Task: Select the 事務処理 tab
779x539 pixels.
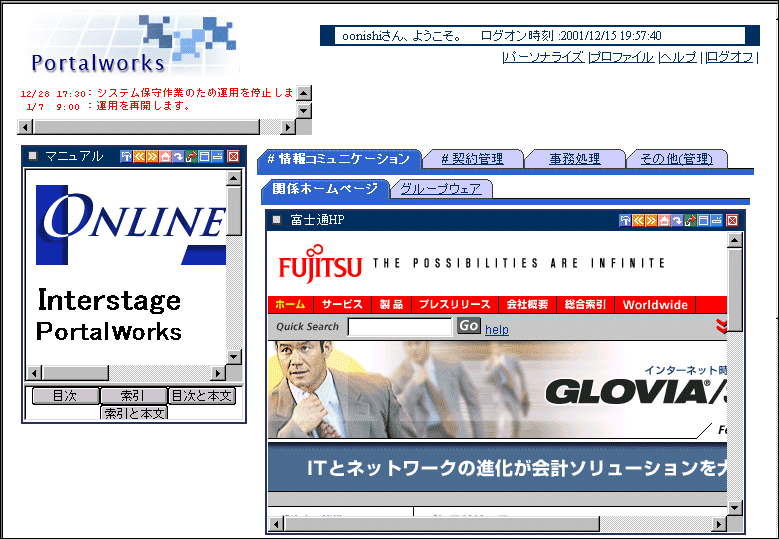Action: (x=575, y=159)
